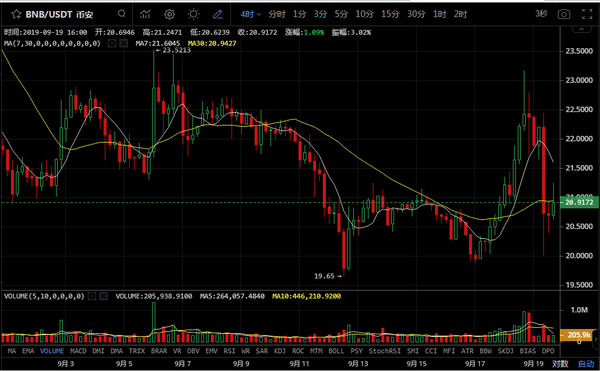Click the BNB/USDT 币安 pair title
This screenshot has width=600, height=371.
click(x=59, y=15)
